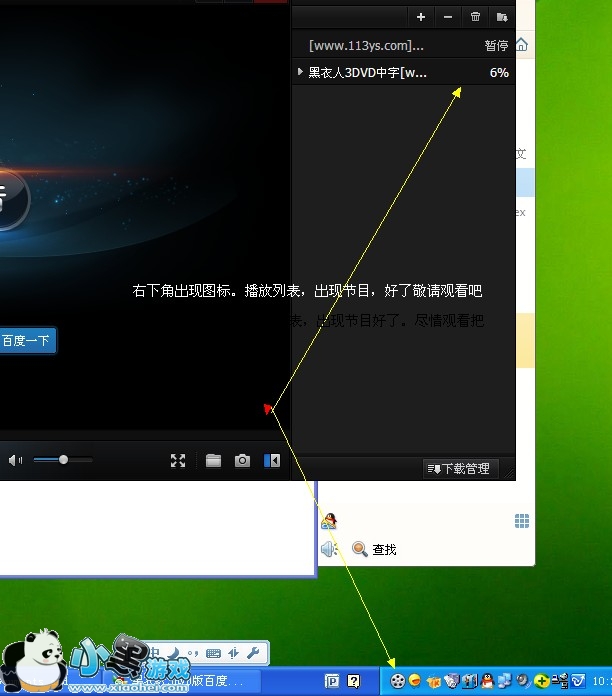Click the film reel player icon in system tray
The width and height of the screenshot is (612, 696).
[x=398, y=680]
